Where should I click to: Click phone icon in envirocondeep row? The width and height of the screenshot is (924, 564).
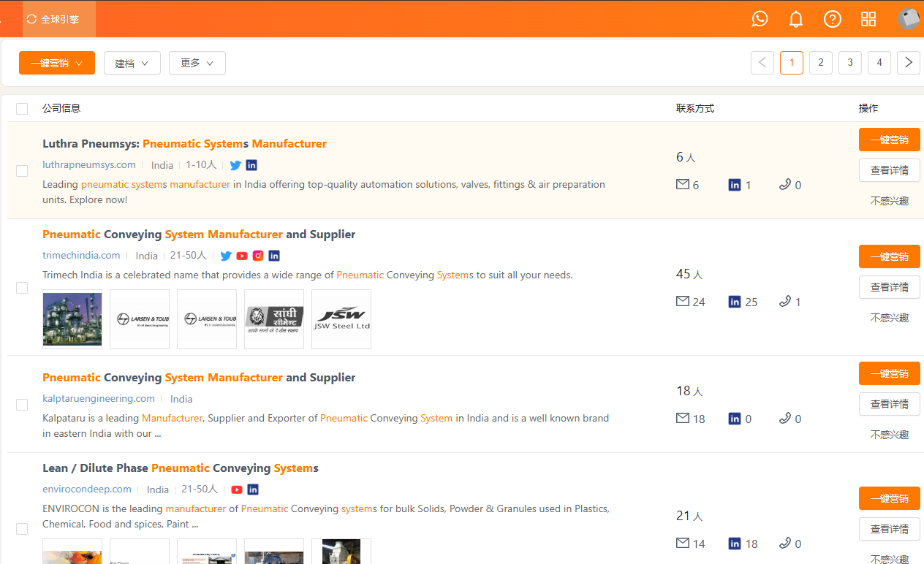click(785, 544)
